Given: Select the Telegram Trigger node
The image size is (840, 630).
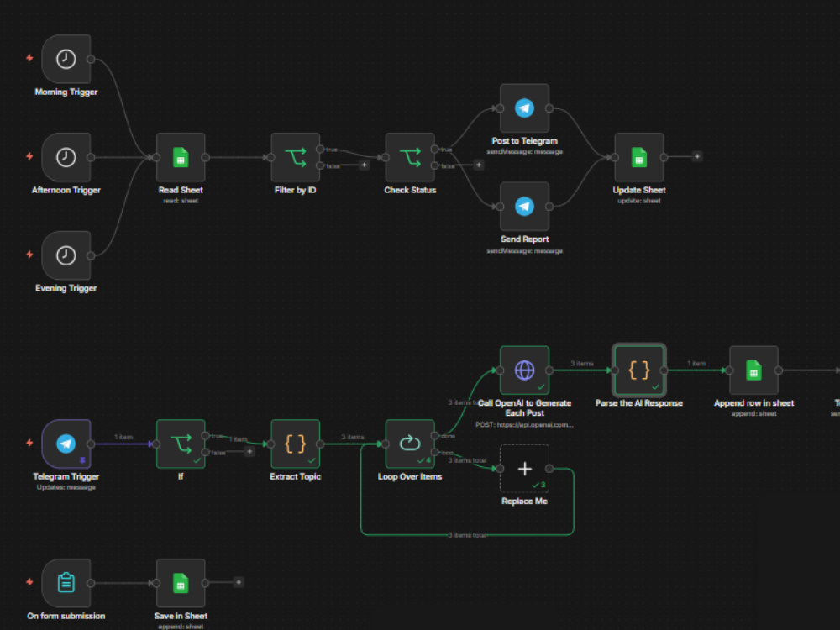Looking at the screenshot, I should point(66,444).
